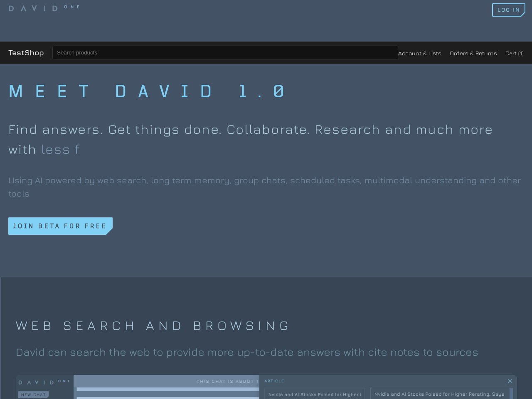Open Account & Lists
The height and width of the screenshot is (399, 532).
tap(420, 53)
